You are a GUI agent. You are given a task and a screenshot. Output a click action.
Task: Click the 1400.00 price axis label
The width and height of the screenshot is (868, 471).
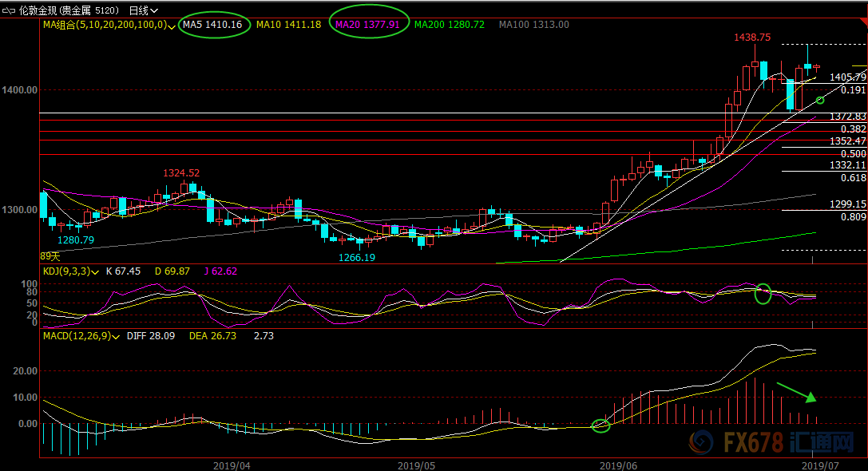19,89
